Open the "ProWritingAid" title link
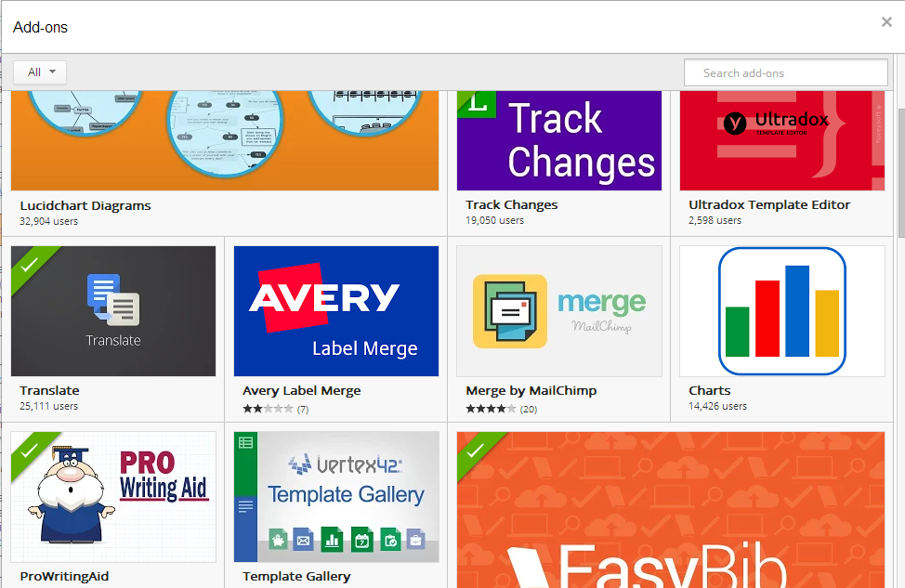The width and height of the screenshot is (905, 588). click(64, 577)
